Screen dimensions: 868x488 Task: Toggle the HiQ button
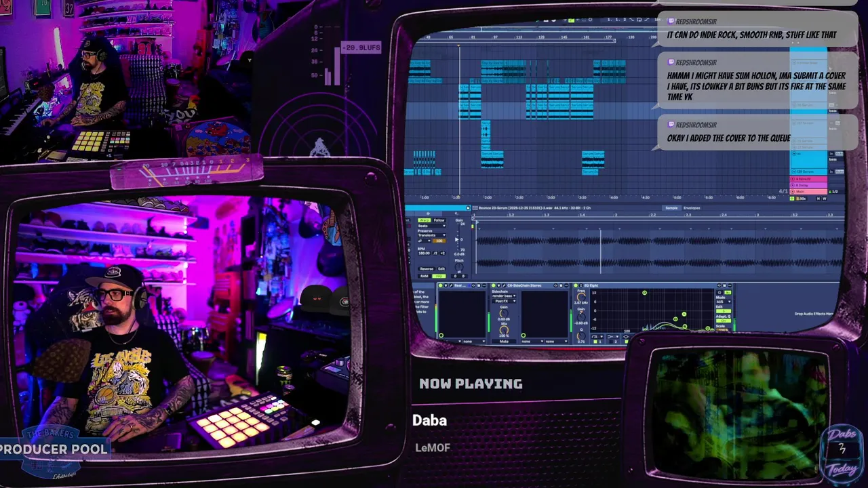coord(439,276)
